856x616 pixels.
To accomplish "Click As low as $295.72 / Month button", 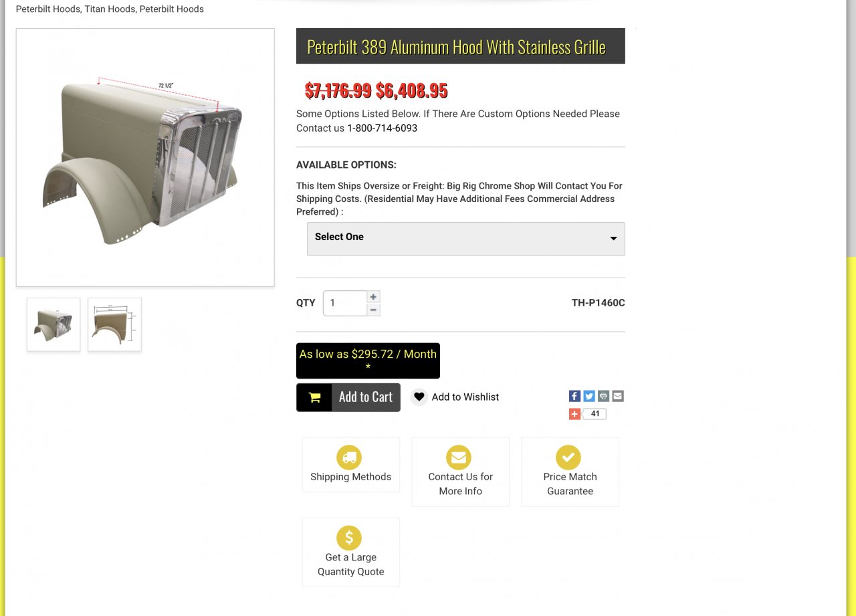I will click(368, 361).
